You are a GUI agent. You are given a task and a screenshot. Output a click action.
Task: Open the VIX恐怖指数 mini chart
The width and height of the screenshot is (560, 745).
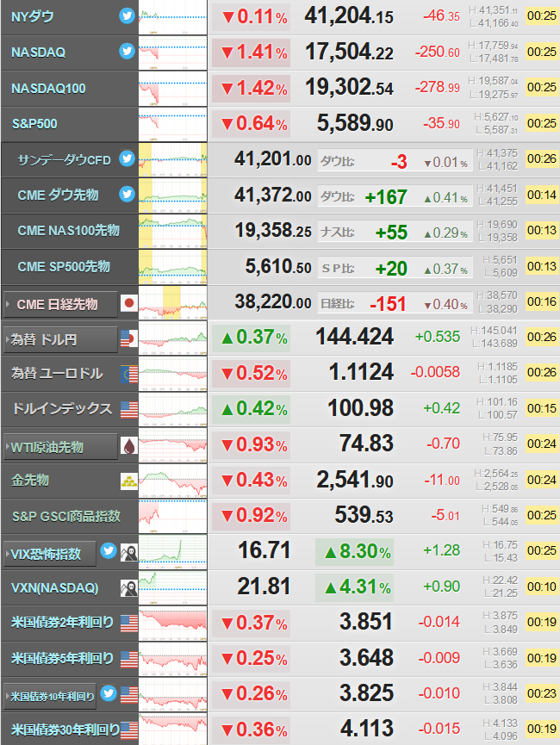[x=172, y=551]
